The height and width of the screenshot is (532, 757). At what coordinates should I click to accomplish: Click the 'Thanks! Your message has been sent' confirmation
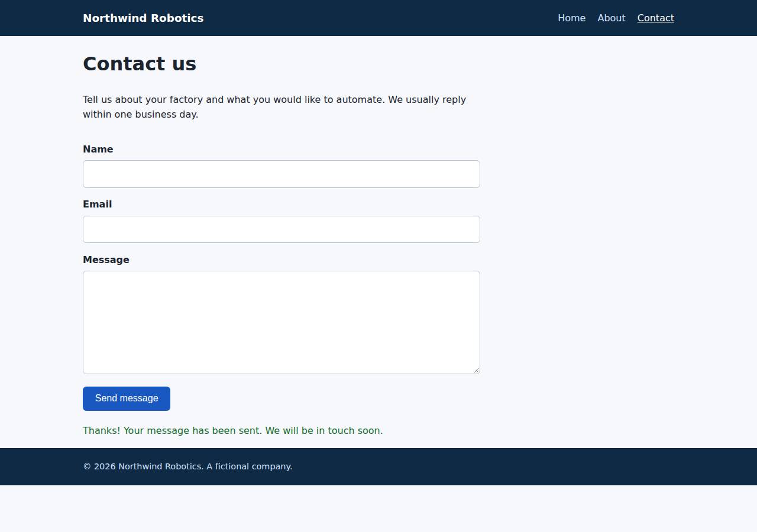(233, 431)
